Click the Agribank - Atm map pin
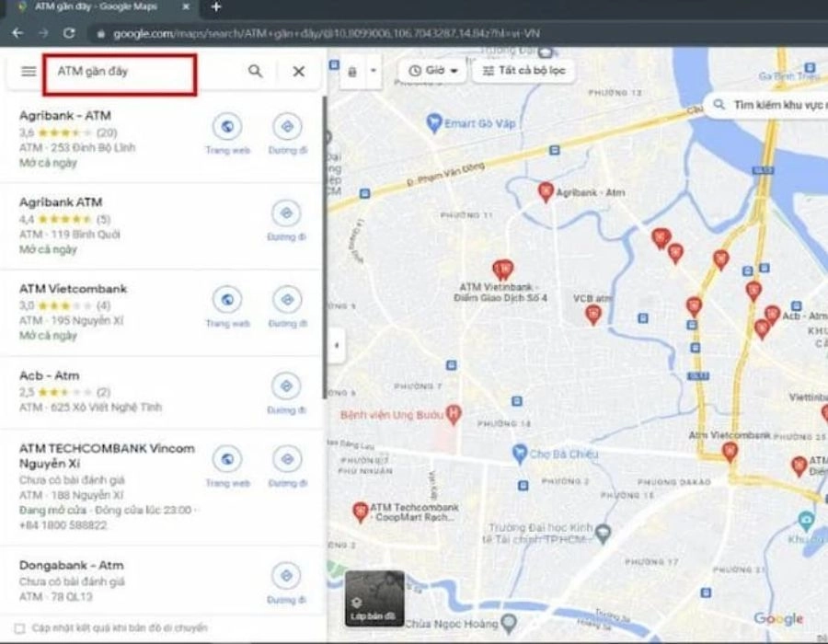The width and height of the screenshot is (828, 644). point(546,192)
